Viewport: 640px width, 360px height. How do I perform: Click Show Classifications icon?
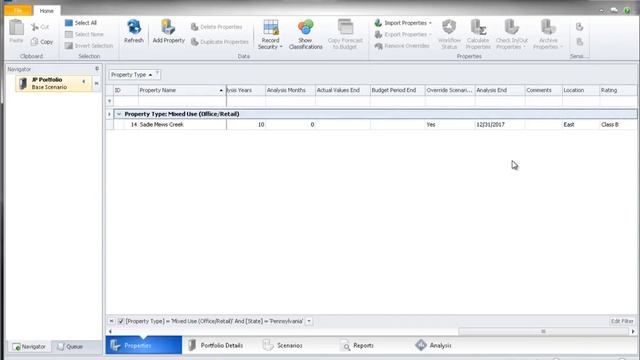pyautogui.click(x=305, y=27)
